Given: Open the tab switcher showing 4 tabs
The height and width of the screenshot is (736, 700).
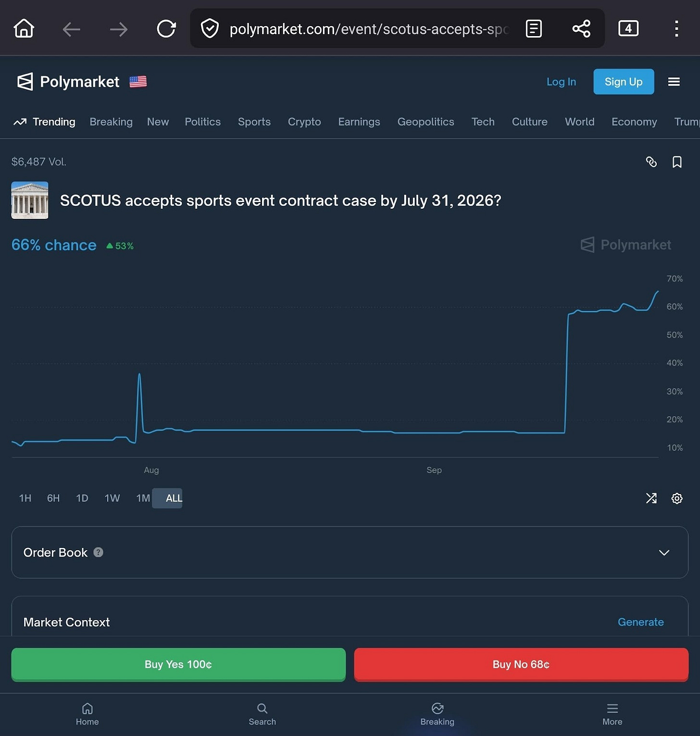Looking at the screenshot, I should click(628, 28).
